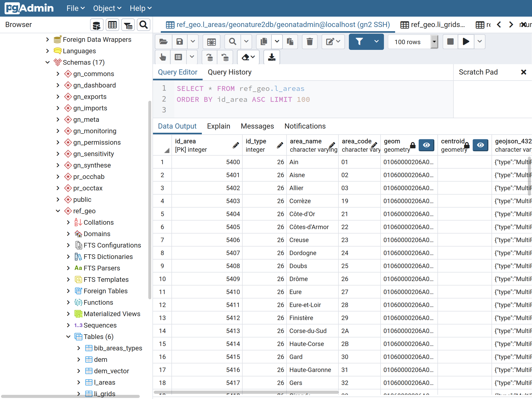
Task: Select the Materialized Views node
Action: coord(112,314)
